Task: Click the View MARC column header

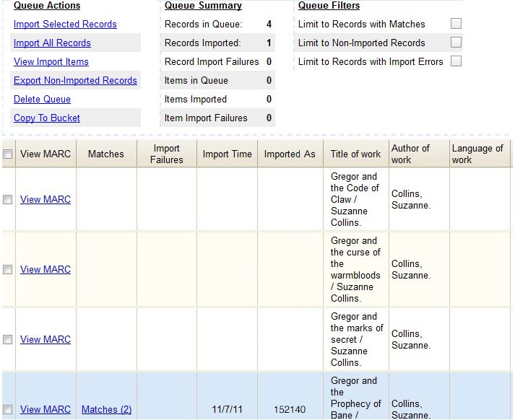Action: tap(46, 154)
